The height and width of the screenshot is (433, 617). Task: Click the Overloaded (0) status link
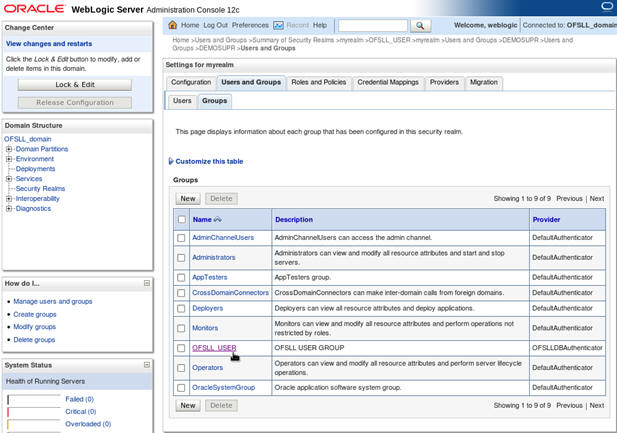[88, 424]
